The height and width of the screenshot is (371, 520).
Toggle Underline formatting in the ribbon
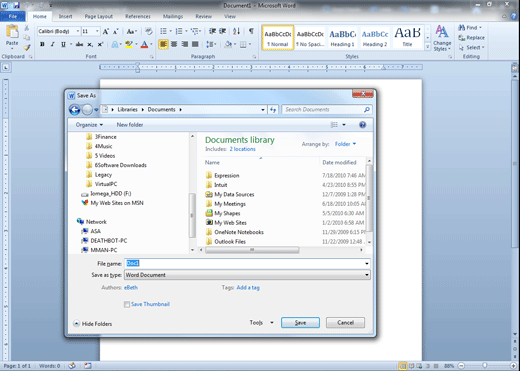(x=63, y=44)
